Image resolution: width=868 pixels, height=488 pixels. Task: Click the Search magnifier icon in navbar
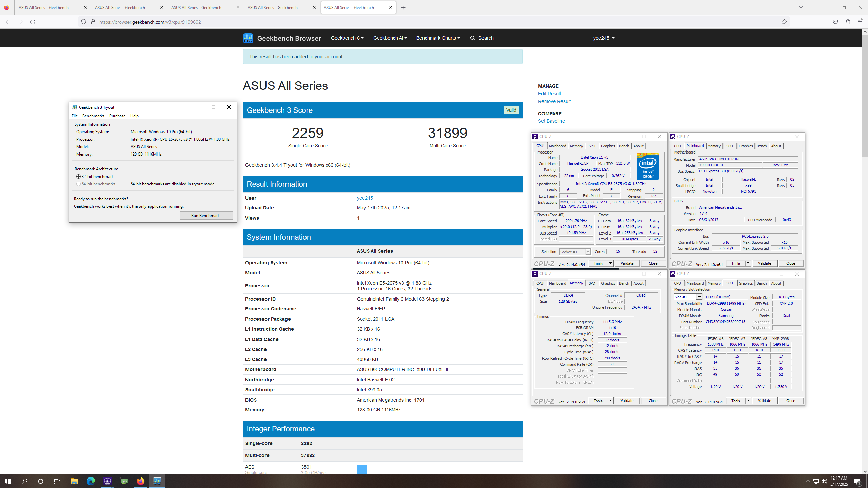coord(473,38)
